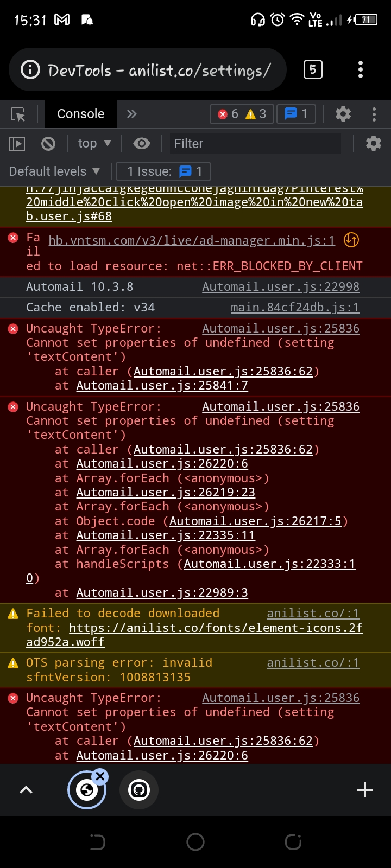Toggle the yellow warnings filter badge showing 3
Viewport: 391px width, 868px height.
(255, 114)
